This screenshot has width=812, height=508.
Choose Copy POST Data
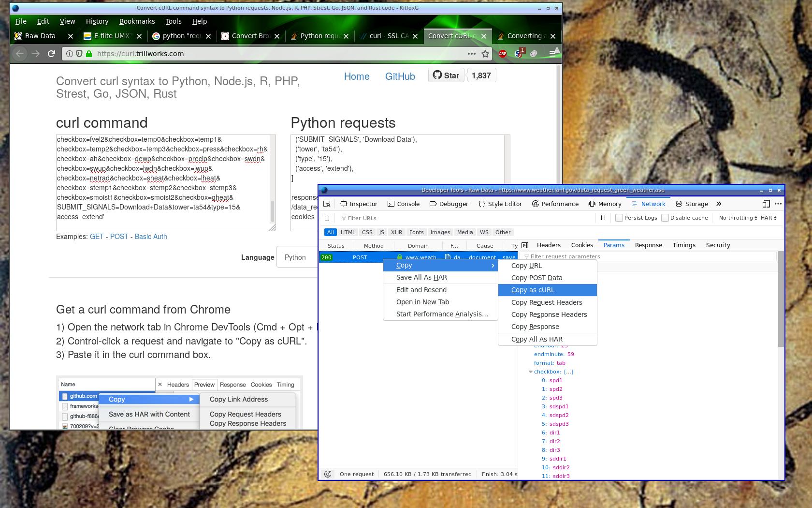coord(548,278)
